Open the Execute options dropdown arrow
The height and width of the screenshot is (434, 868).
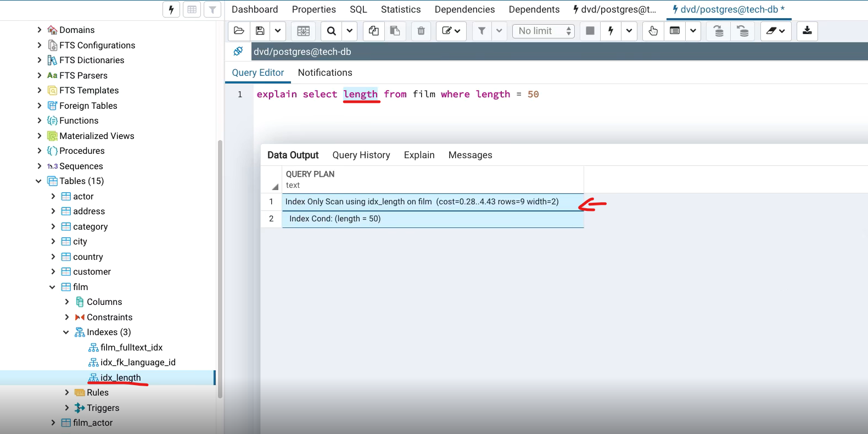tap(629, 31)
